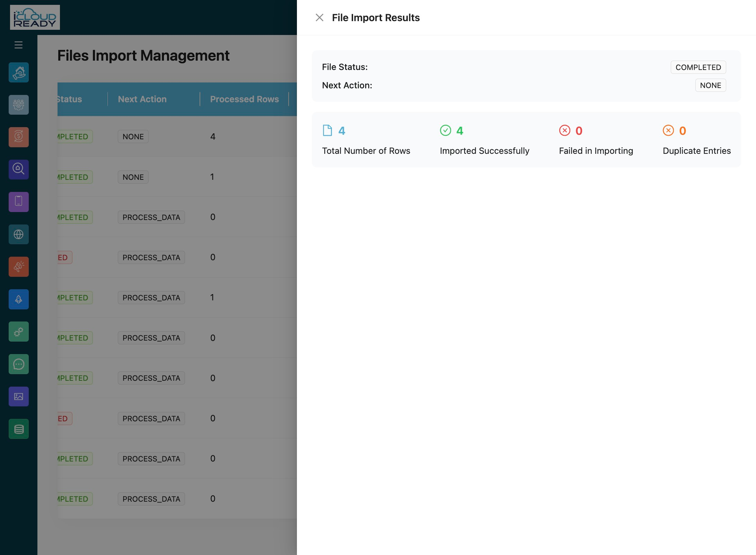Viewport: 756px width, 555px height.
Task: Click the 'Next Action:' label in the panel
Action: click(x=347, y=85)
